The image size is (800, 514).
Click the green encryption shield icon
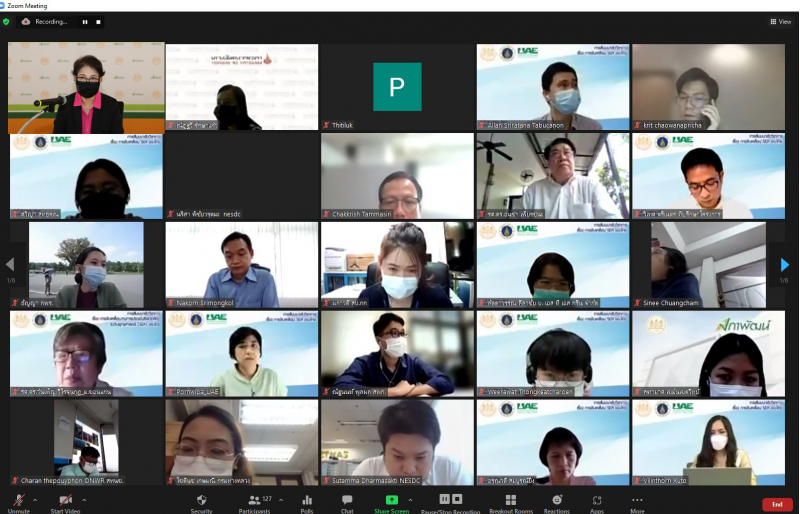tap(6, 21)
